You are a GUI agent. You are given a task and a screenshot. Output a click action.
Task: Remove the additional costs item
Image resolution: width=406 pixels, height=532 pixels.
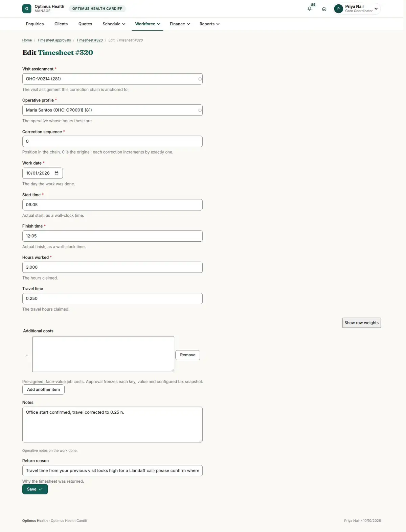point(188,355)
